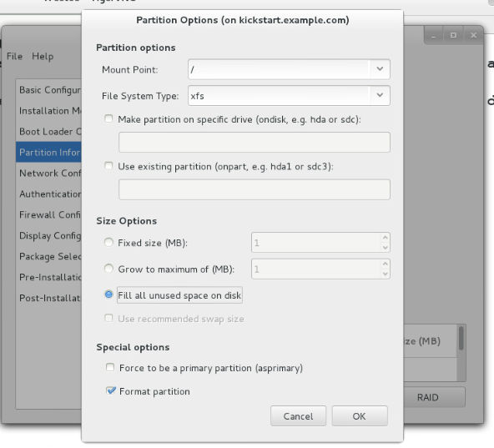Viewport: 494px width, 448px height.
Task: Enable Make partition on specific drive checkbox
Action: [108, 119]
